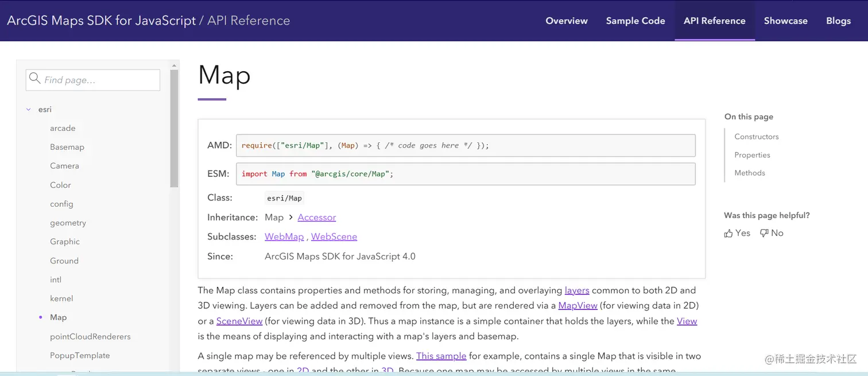Open Camera in the sidebar tree
The width and height of the screenshot is (868, 376).
click(64, 166)
